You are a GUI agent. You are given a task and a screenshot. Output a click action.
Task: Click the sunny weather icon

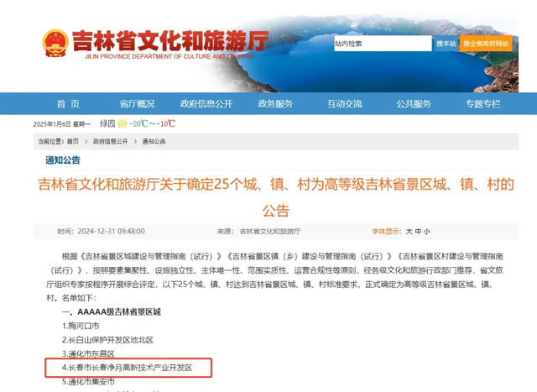(x=123, y=123)
